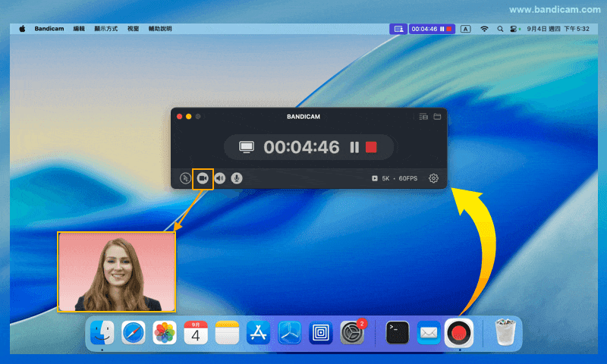Open Bandicam settings gear
Image resolution: width=607 pixels, height=364 pixels.
click(x=433, y=178)
